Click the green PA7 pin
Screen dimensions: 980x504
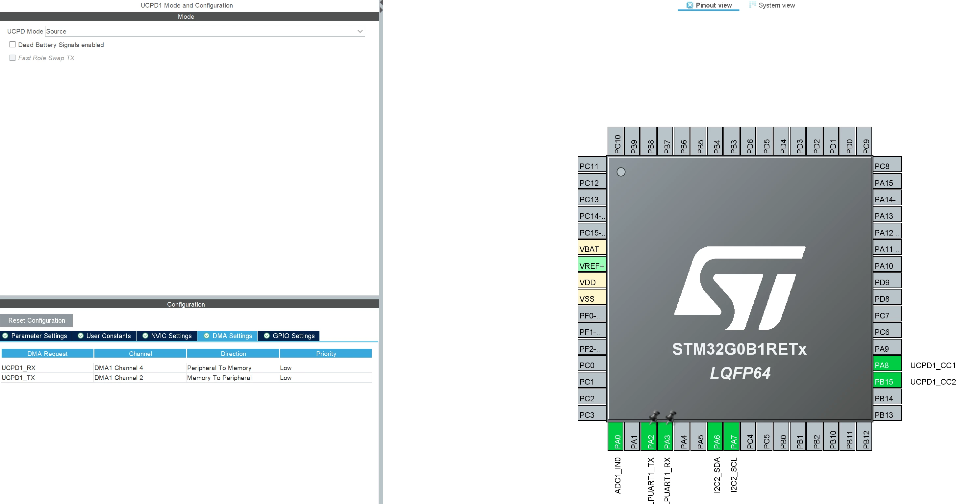(732, 436)
